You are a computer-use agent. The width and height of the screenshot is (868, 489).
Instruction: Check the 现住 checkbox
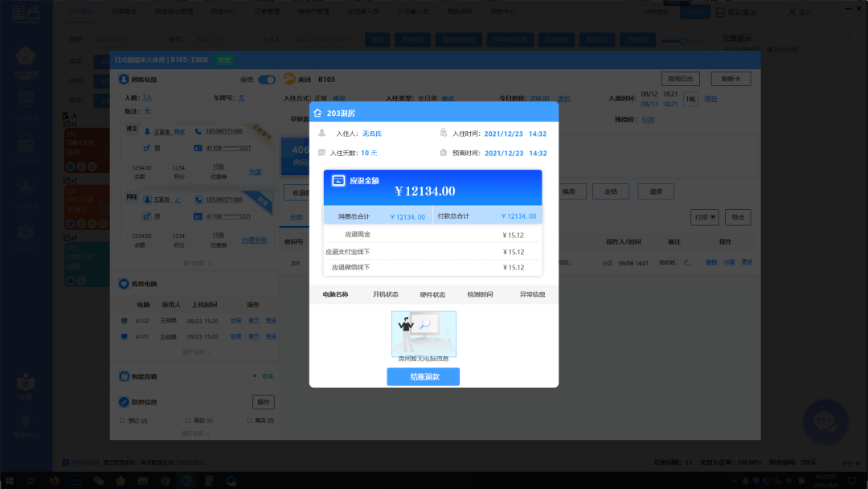click(187, 421)
